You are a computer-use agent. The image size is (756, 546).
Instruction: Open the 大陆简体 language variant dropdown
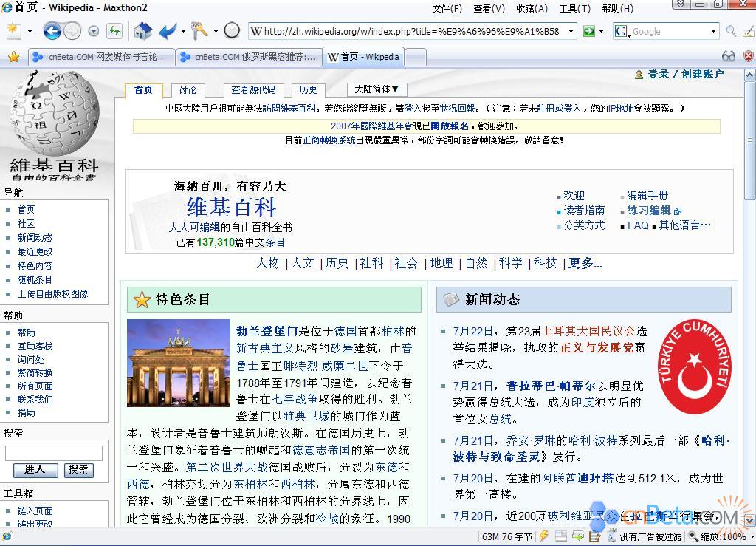click(x=377, y=89)
